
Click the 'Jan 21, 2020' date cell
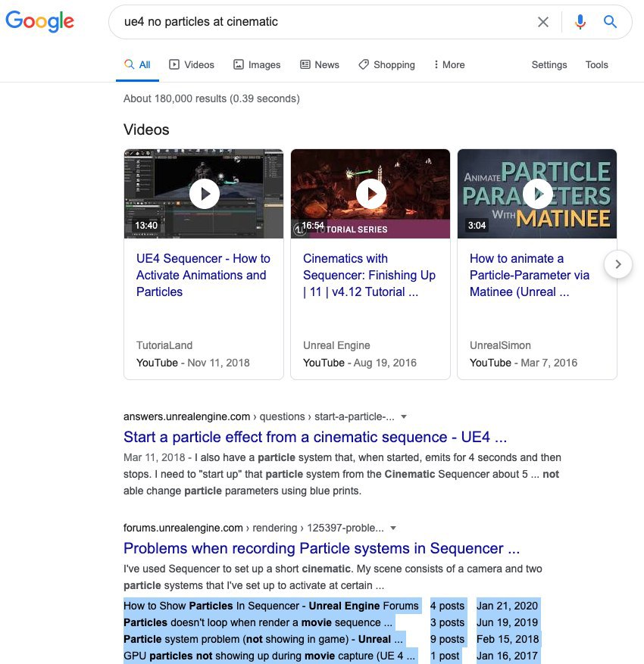[507, 606]
